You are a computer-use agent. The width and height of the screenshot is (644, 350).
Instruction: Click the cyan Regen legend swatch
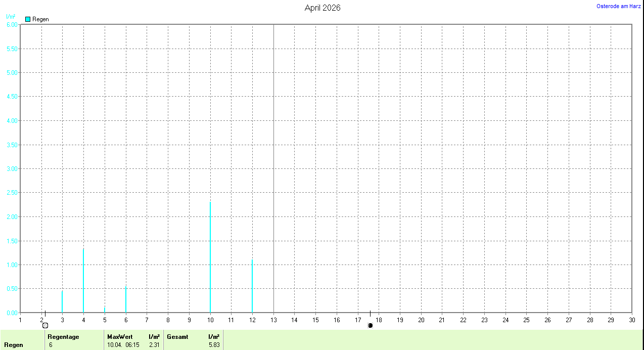click(x=28, y=19)
